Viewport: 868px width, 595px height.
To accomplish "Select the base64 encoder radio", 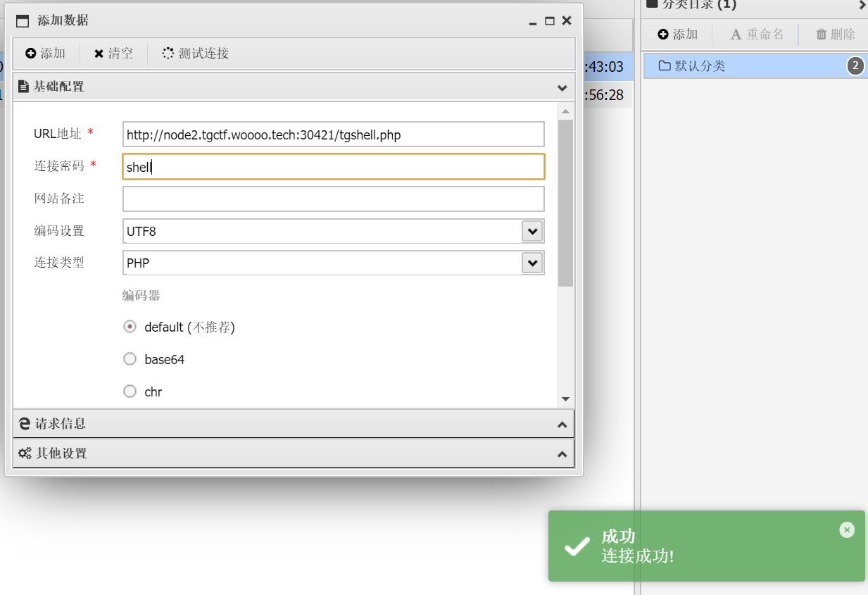I will pyautogui.click(x=130, y=359).
